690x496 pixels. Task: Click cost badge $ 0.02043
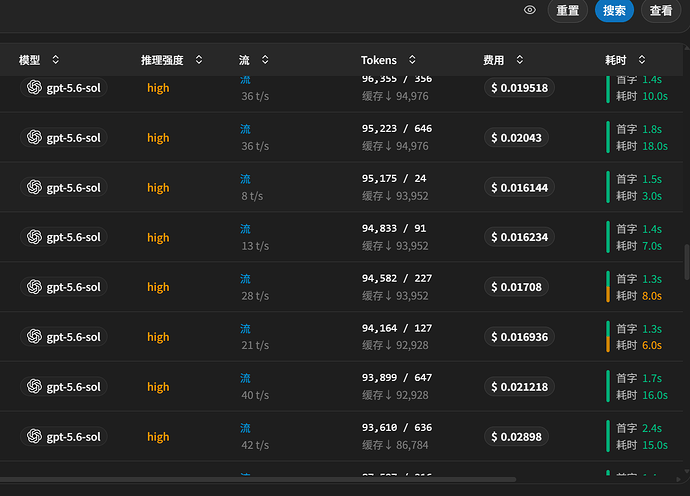coord(516,138)
